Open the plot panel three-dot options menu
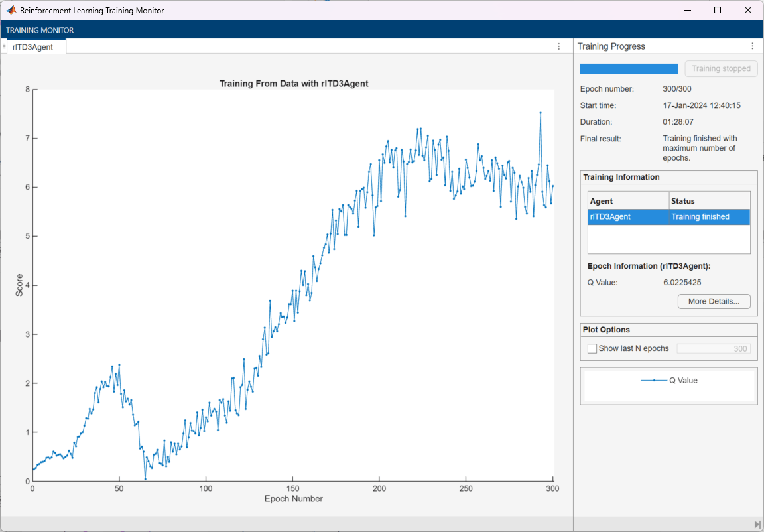Viewport: 764px width, 532px height. (x=559, y=46)
